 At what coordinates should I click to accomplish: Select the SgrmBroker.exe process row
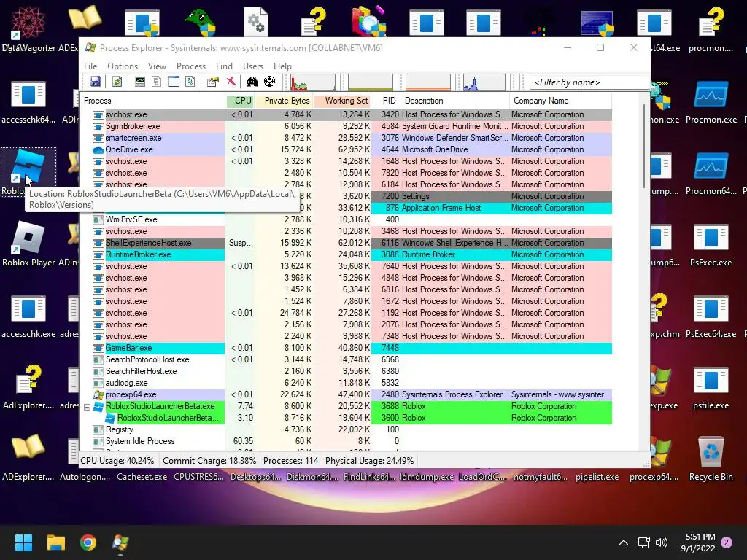pyautogui.click(x=346, y=126)
